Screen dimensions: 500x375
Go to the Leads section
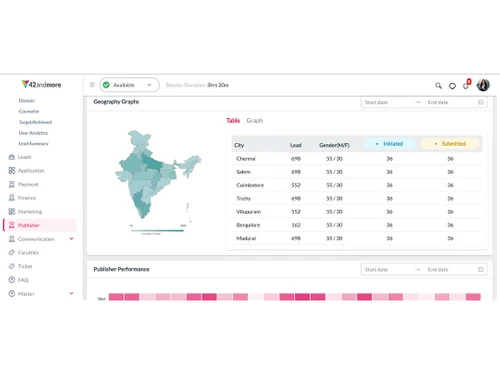click(24, 157)
